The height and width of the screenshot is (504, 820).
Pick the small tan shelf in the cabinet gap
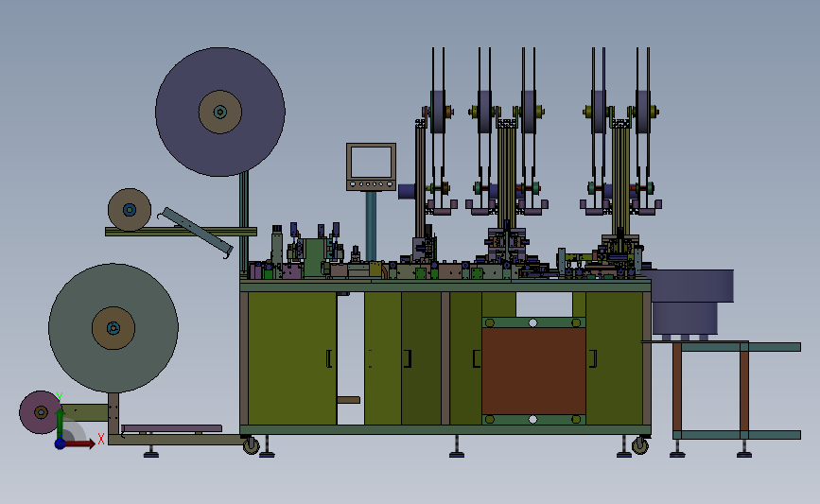tap(348, 400)
